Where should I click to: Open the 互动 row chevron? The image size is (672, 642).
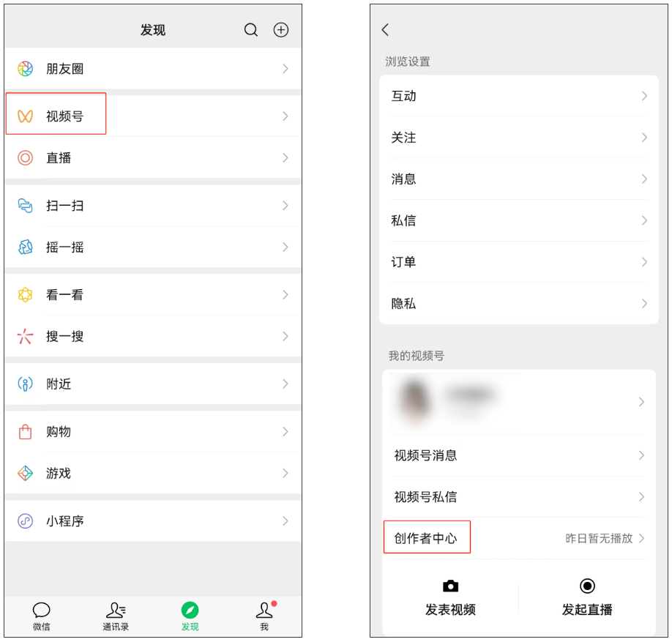644,96
